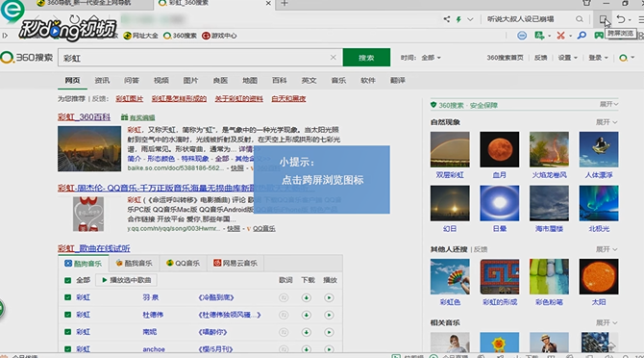The height and width of the screenshot is (358, 644).
Task: View lyrics for 羽泉 song
Action: (284, 297)
